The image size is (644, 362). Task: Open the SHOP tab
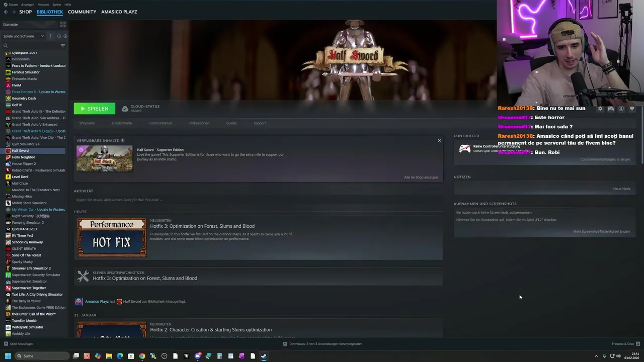coord(25,12)
